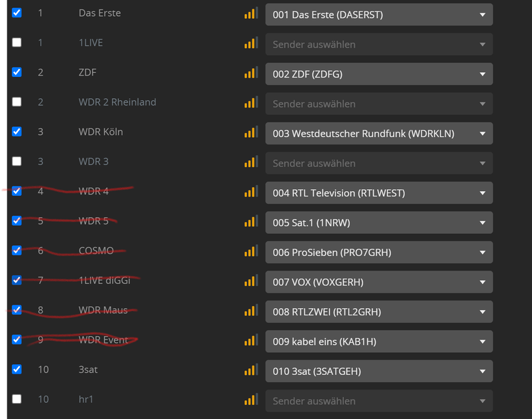The image size is (532, 419).
Task: Uncheck the WDR 4 checkbox
Action: [x=17, y=191]
